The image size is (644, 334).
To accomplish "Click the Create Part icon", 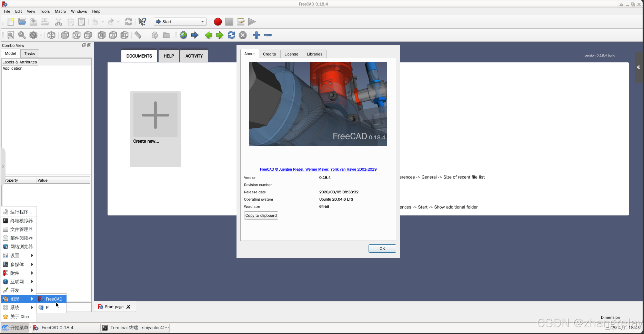I will pos(155,35).
